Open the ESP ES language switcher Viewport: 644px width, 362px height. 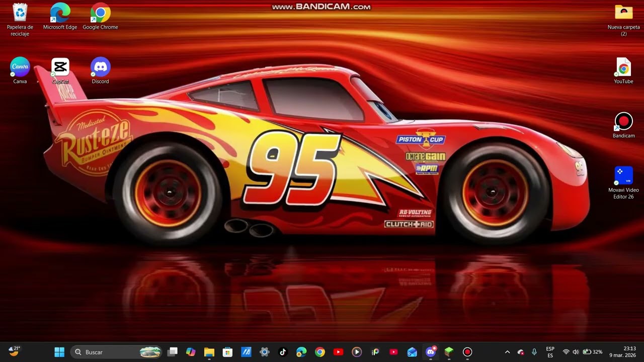point(550,352)
